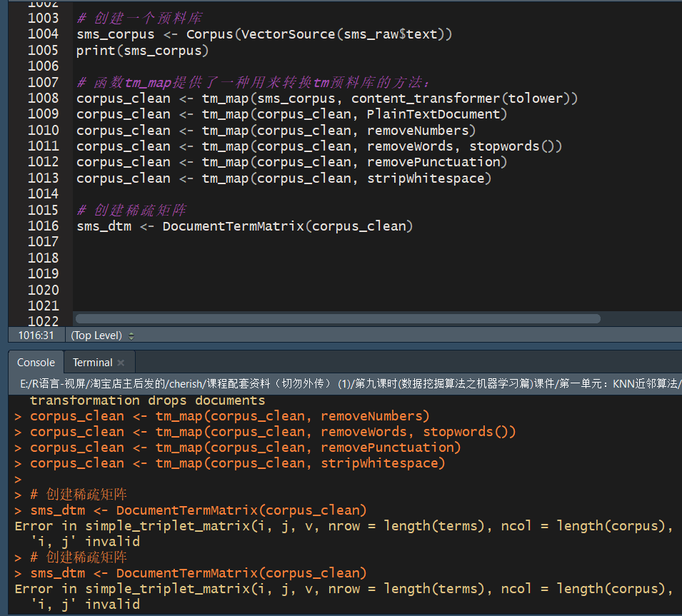The image size is (682, 616).
Task: Open the (Top Level) scope dropdown
Action: coord(102,335)
